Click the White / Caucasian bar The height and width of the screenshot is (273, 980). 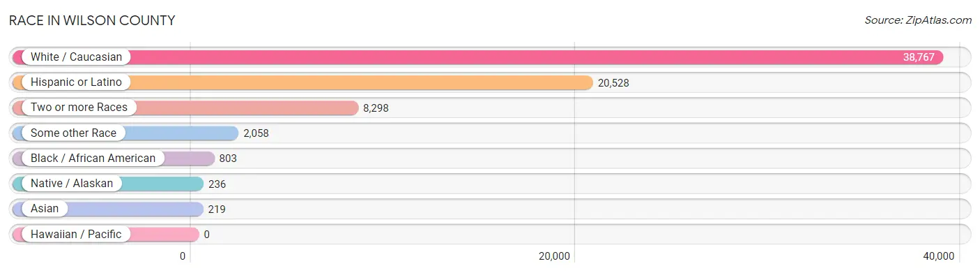(x=477, y=57)
